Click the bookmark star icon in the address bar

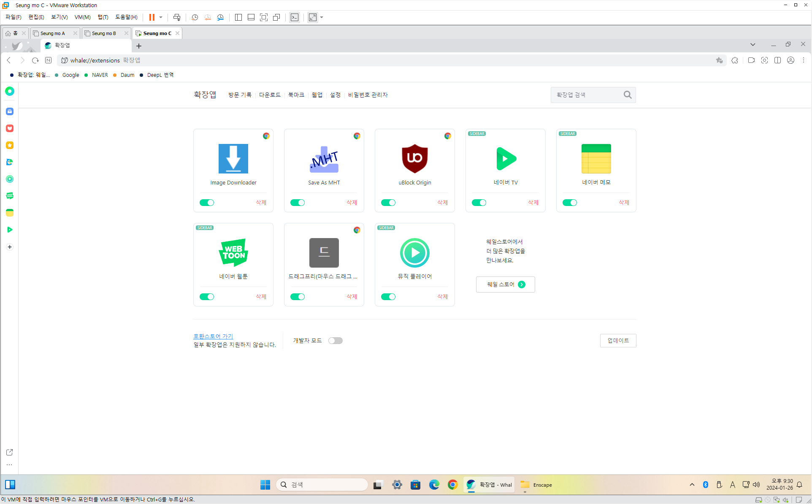point(720,60)
